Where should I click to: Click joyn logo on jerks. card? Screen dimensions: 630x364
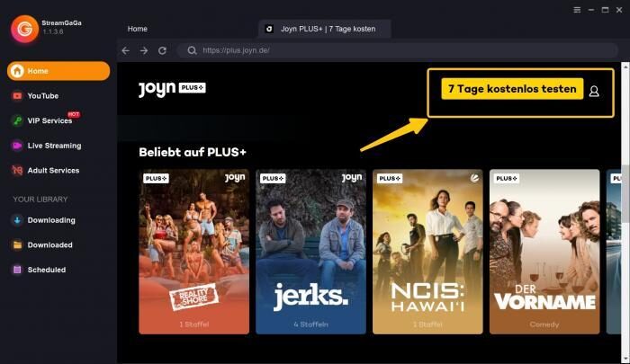click(x=352, y=178)
